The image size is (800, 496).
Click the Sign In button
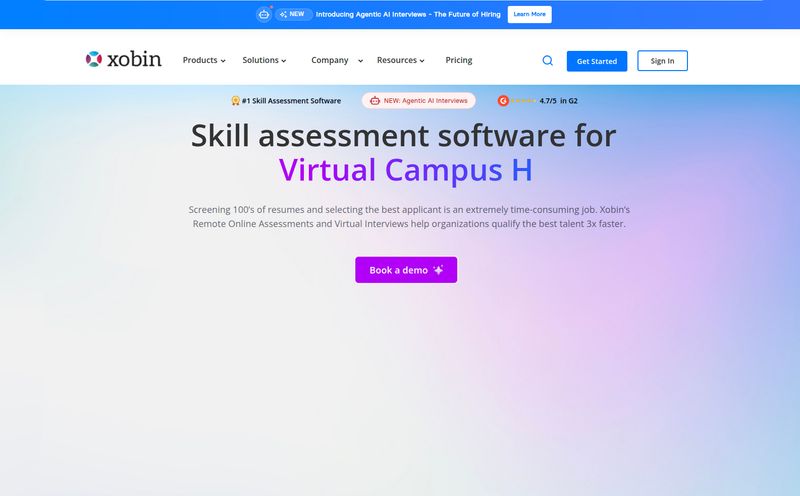coord(662,61)
